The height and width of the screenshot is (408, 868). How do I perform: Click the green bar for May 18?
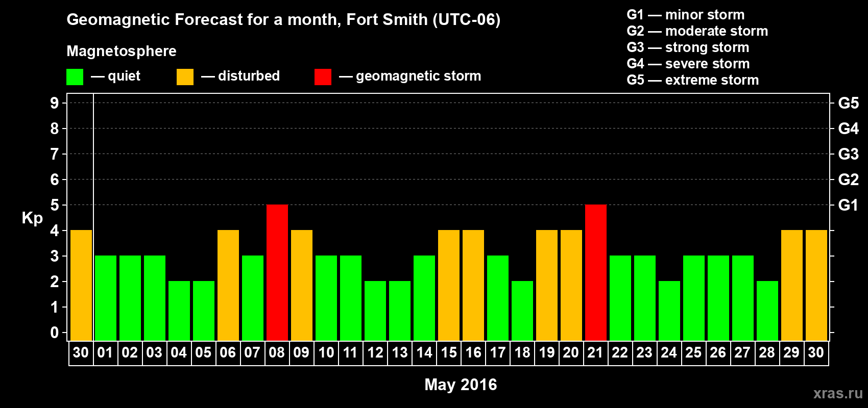point(522,311)
